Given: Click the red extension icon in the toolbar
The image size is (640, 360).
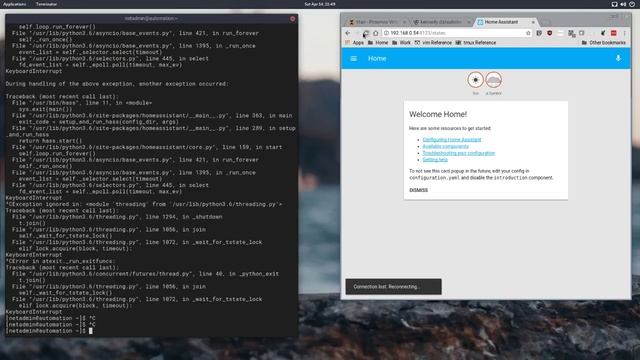Looking at the screenshot, I should (x=613, y=33).
